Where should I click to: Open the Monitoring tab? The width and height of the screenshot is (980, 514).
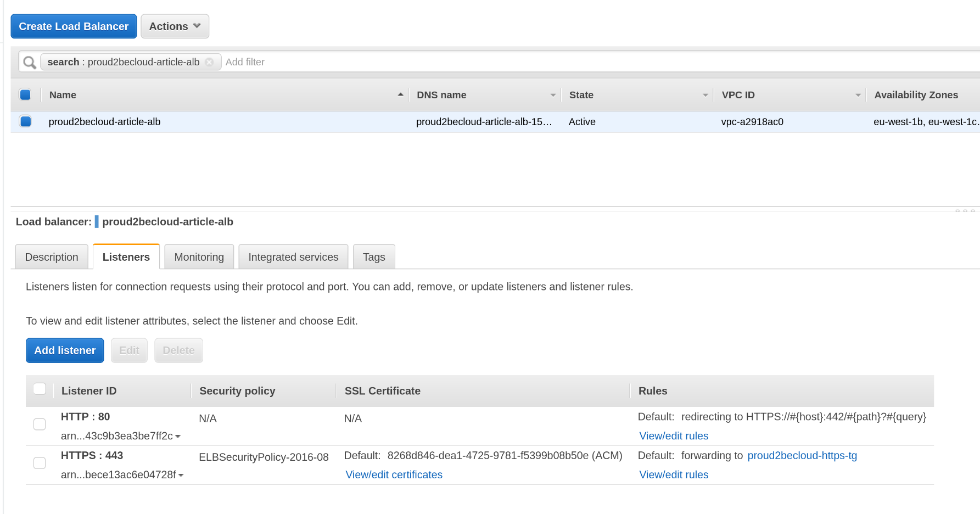pyautogui.click(x=199, y=257)
